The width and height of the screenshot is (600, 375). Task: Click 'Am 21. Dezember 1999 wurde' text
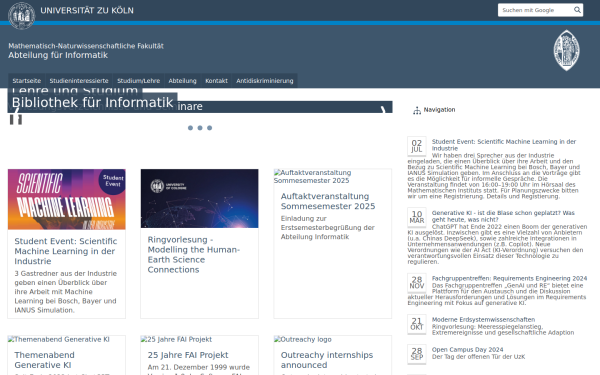[199, 367]
